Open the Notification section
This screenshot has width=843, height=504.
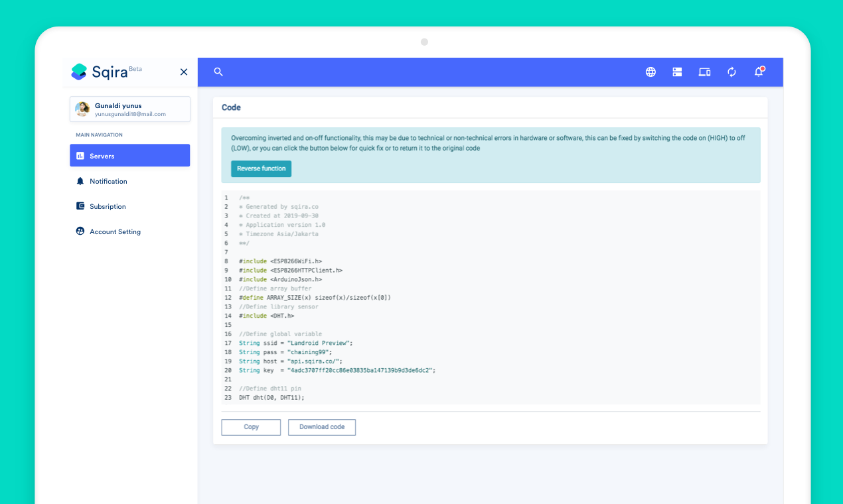click(109, 180)
